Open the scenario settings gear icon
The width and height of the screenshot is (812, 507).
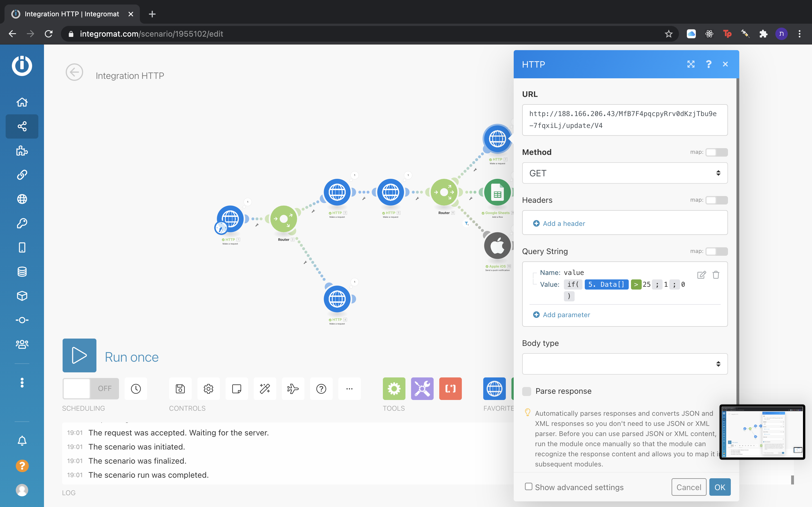208,389
